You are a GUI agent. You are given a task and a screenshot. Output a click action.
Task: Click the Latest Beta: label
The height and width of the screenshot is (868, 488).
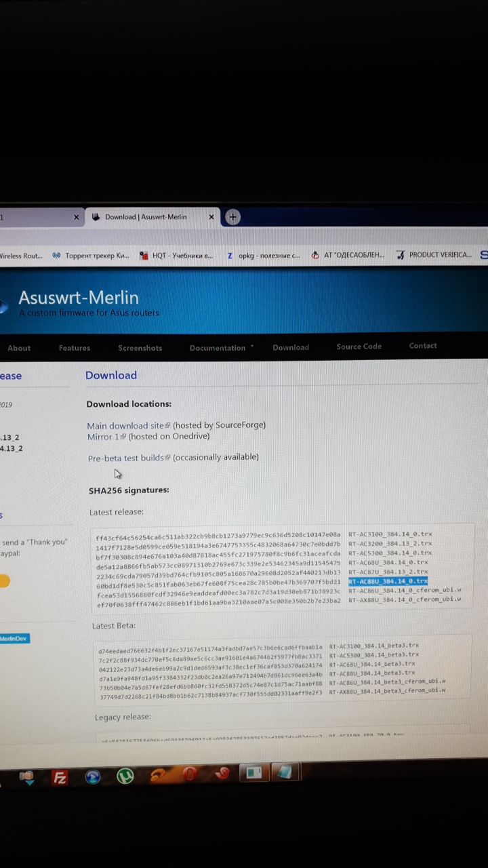pyautogui.click(x=114, y=625)
